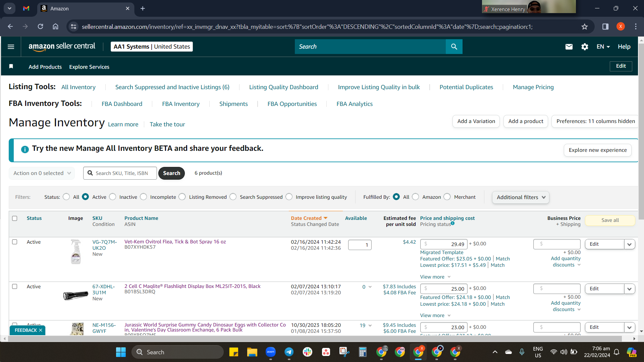Select the Inactive status radio button
This screenshot has height=362, width=644.
coord(113,197)
